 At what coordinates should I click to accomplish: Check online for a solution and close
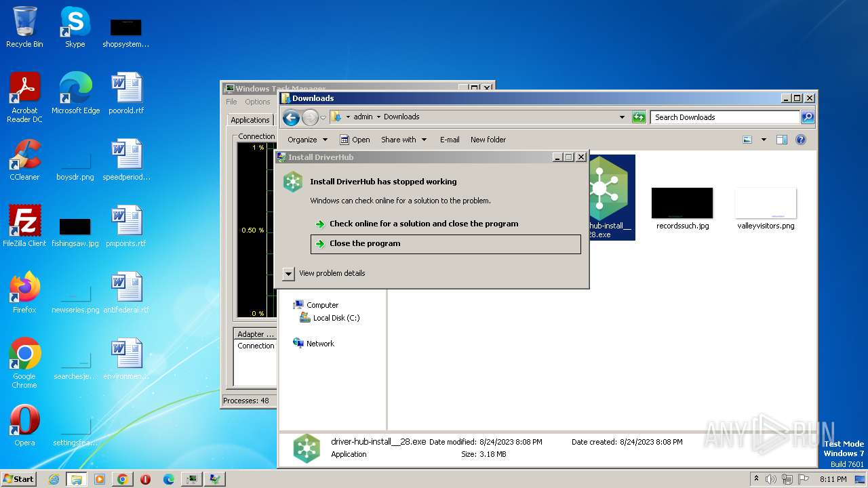(x=446, y=224)
